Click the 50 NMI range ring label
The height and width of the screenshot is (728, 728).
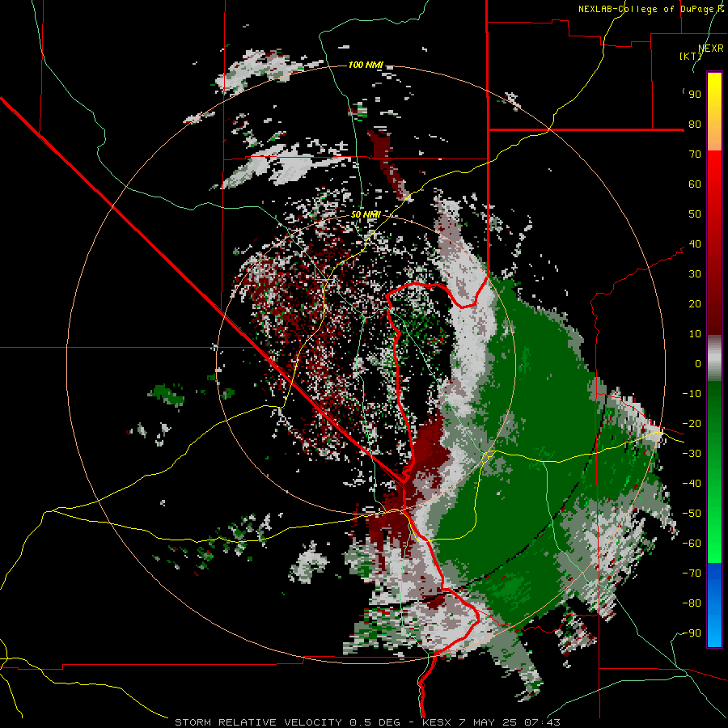click(x=366, y=214)
